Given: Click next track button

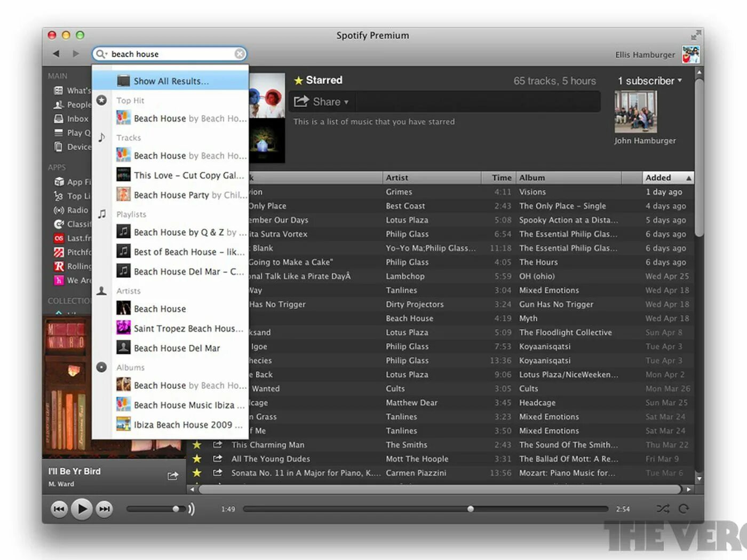Looking at the screenshot, I should [105, 509].
